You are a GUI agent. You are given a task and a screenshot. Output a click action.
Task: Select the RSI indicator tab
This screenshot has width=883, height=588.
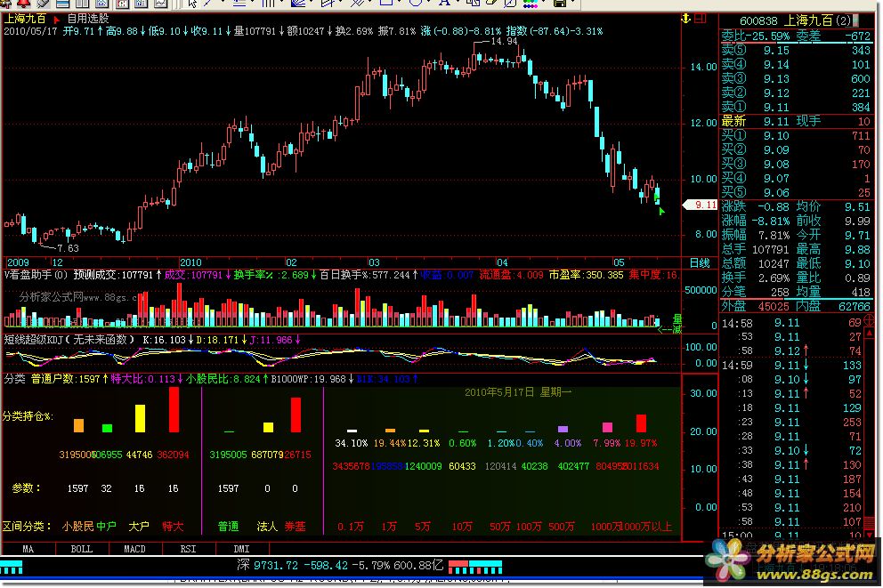click(x=189, y=549)
